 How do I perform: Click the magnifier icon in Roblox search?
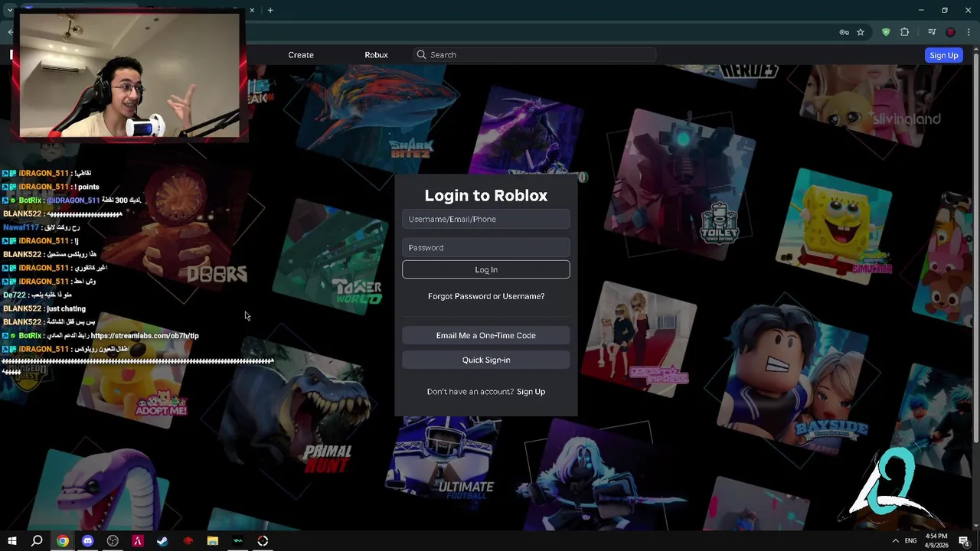(421, 55)
